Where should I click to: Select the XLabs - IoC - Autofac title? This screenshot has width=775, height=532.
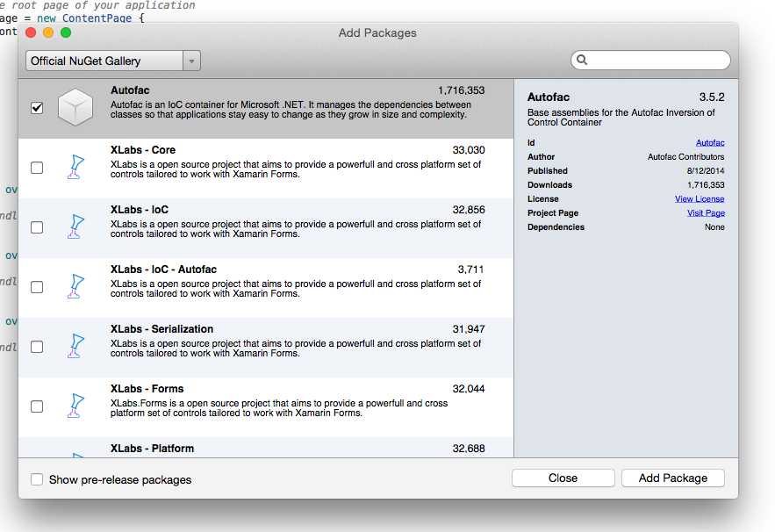pos(163,270)
